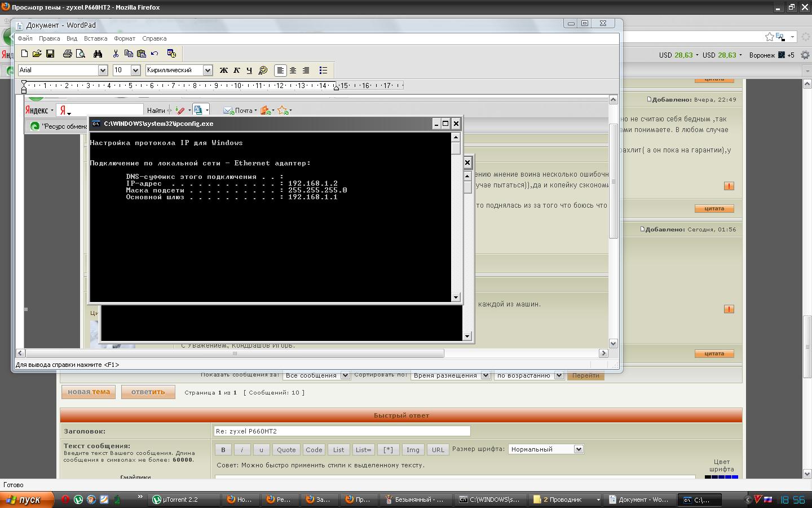Open the Вставка menu in WordPad
812x508 pixels.
[x=95, y=38]
